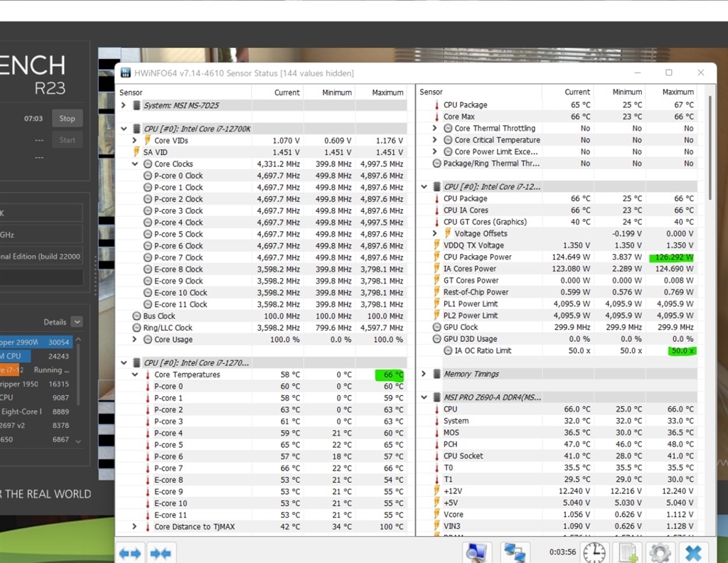Expand the System MSI MS-7D25 group

(x=124, y=105)
